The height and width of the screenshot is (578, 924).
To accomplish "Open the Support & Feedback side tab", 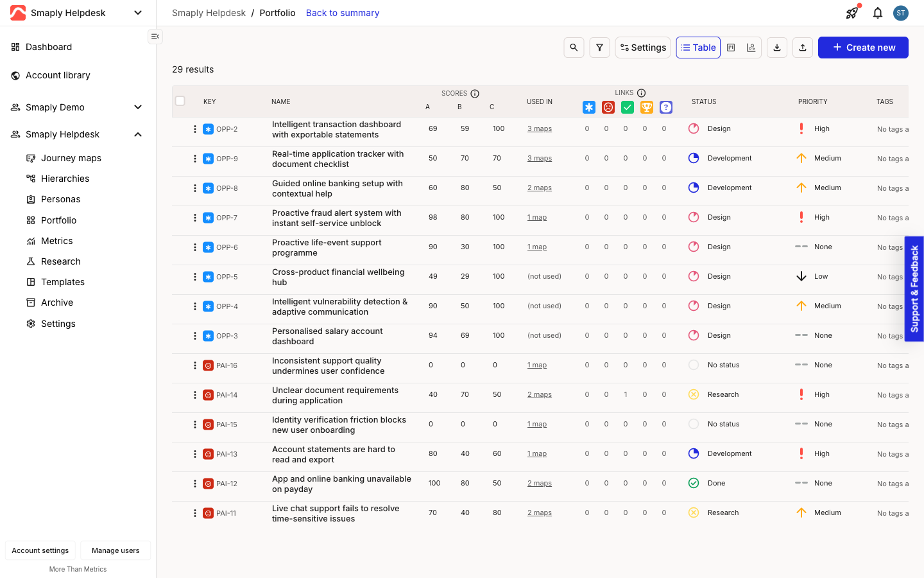I will point(914,289).
